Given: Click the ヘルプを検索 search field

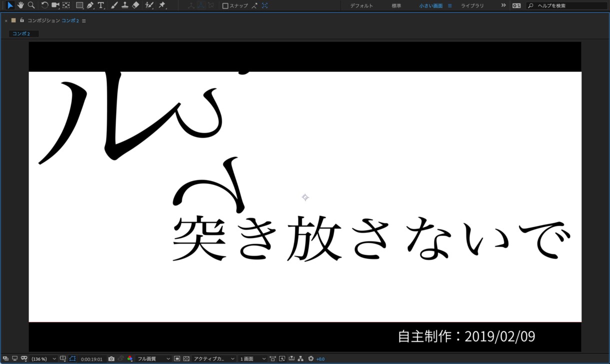Looking at the screenshot, I should click(x=567, y=5).
